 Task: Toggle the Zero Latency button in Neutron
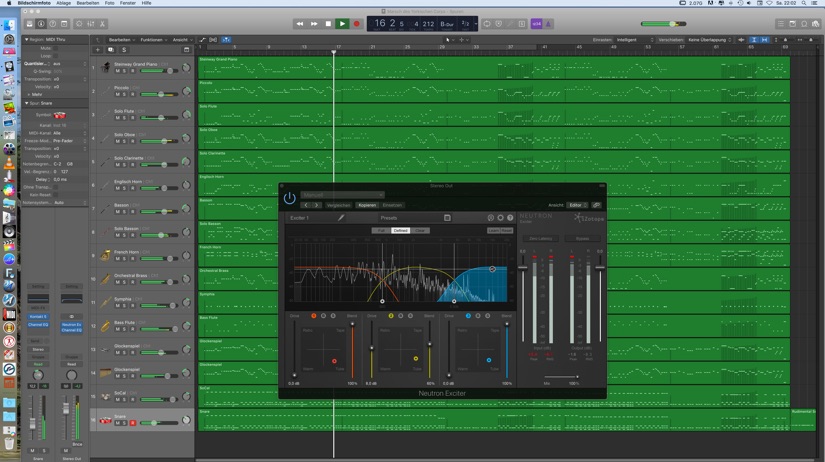tap(540, 238)
